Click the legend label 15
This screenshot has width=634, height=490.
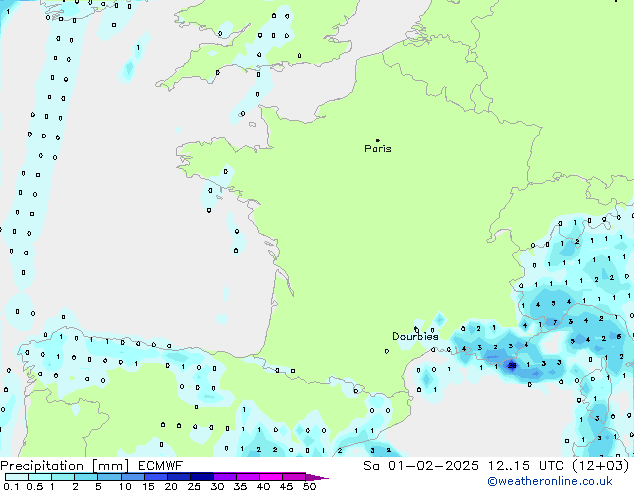[x=148, y=486]
